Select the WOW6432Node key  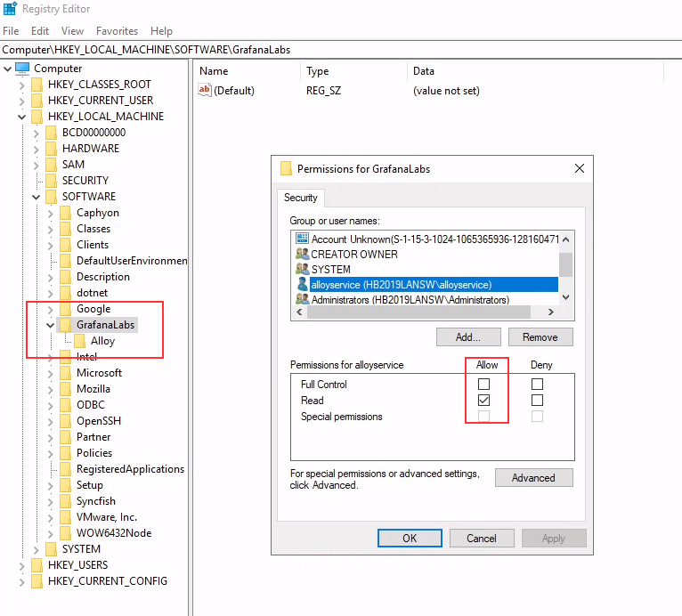pyautogui.click(x=114, y=533)
